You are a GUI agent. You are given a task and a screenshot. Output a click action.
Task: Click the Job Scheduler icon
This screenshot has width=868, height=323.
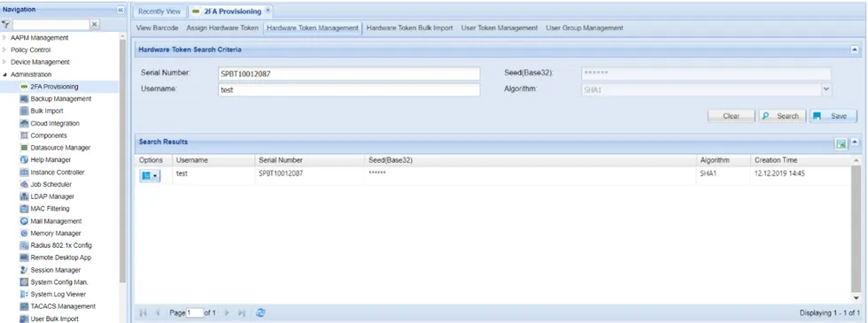point(24,184)
